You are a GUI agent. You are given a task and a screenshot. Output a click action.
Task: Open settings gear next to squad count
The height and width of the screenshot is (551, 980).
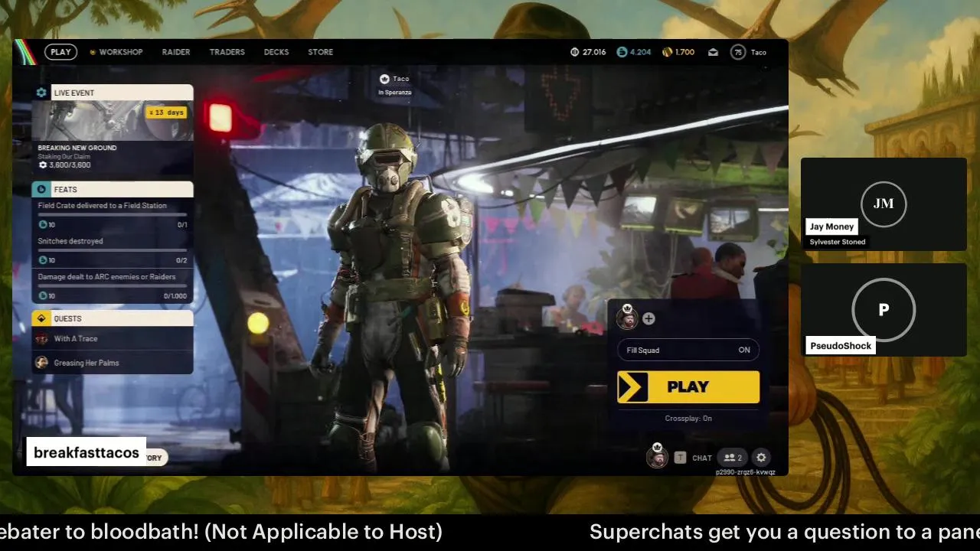pos(761,458)
